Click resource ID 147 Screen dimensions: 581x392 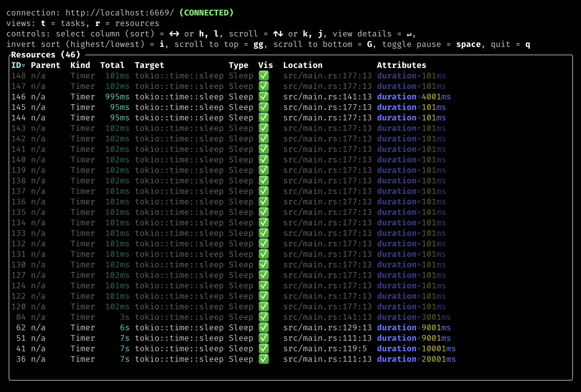19,86
